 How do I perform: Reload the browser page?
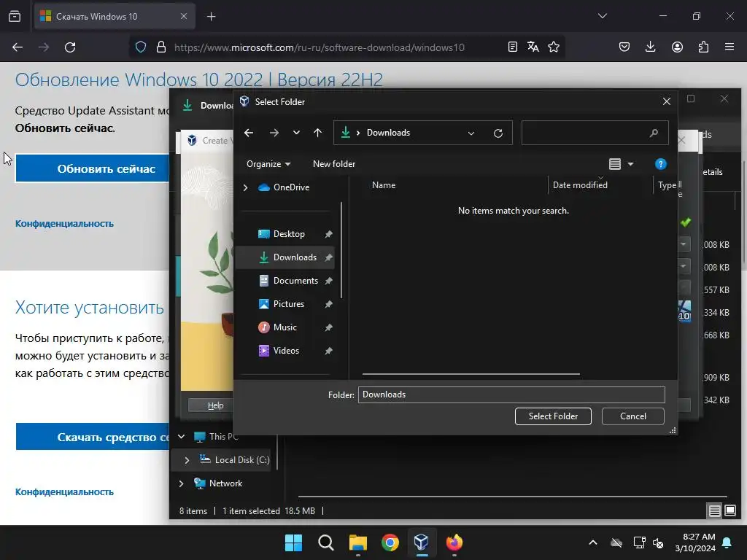coord(70,47)
